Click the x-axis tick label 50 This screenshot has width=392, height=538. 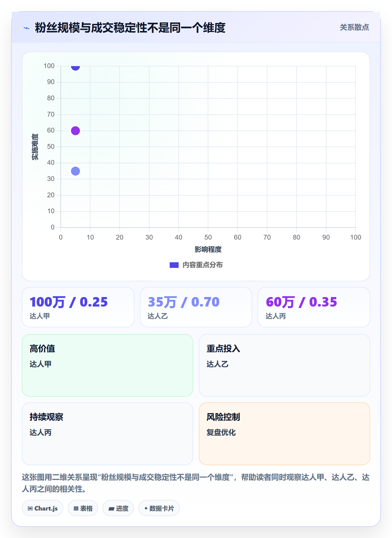pyautogui.click(x=208, y=237)
